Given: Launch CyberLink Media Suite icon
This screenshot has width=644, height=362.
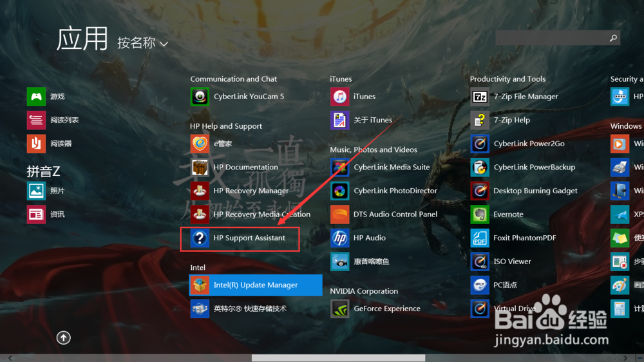Looking at the screenshot, I should coord(339,167).
